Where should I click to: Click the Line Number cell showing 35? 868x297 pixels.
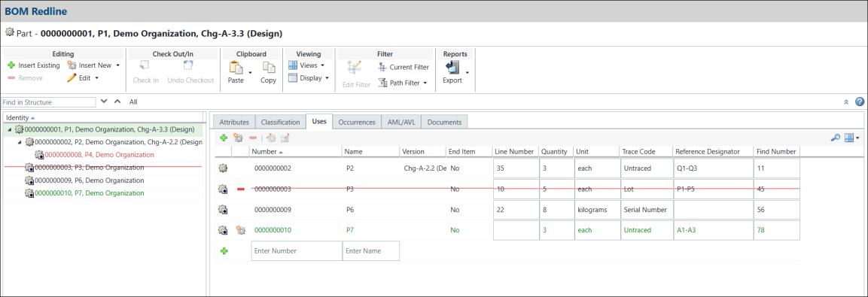(x=516, y=168)
